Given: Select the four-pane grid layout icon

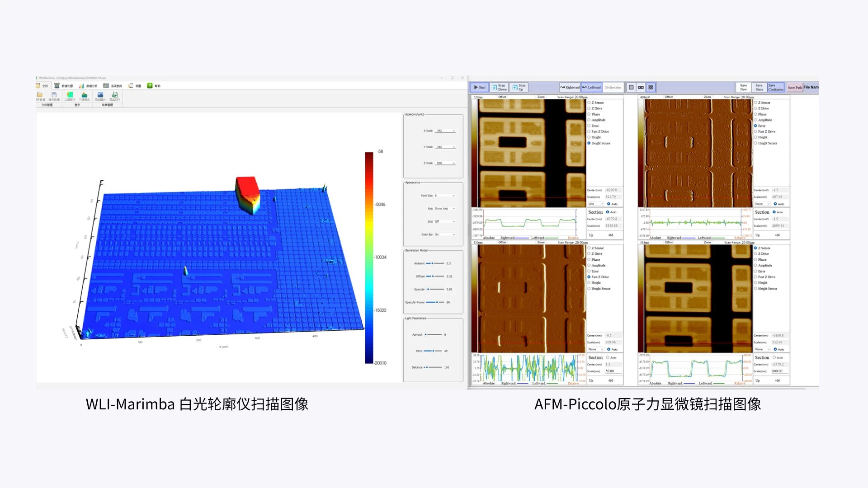Looking at the screenshot, I should tap(651, 87).
